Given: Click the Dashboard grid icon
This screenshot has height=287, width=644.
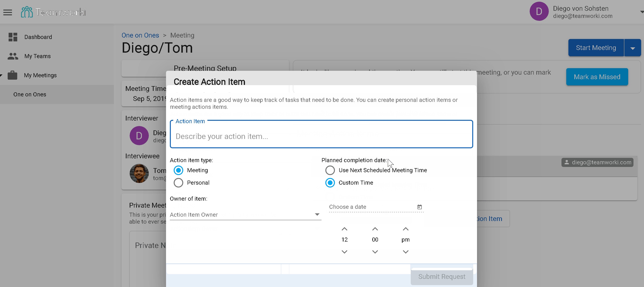Looking at the screenshot, I should [13, 37].
